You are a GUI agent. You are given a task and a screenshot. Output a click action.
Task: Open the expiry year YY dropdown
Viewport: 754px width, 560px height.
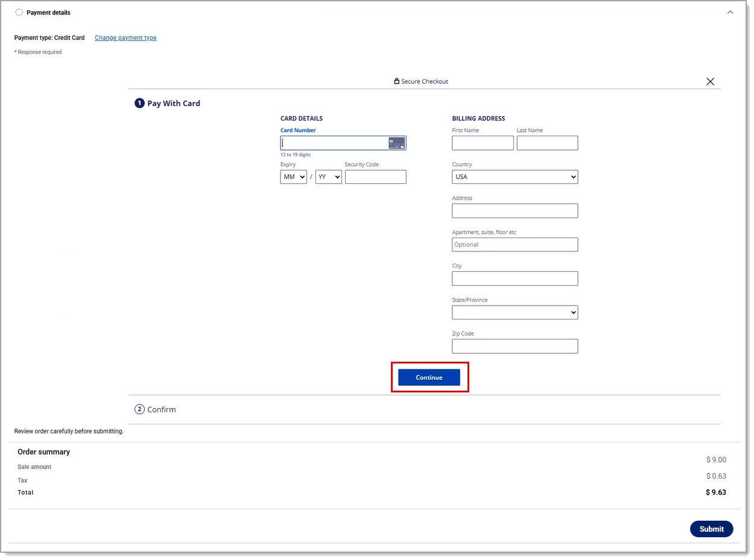[x=328, y=177]
